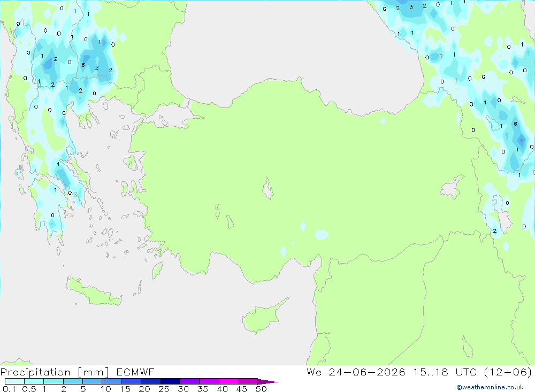This screenshot has height=392, width=535.
Task: Click the "40" legend scale label
Action: [222, 389]
